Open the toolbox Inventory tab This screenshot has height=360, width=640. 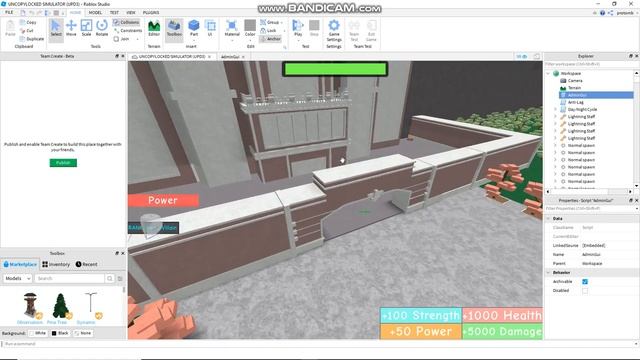(x=56, y=264)
